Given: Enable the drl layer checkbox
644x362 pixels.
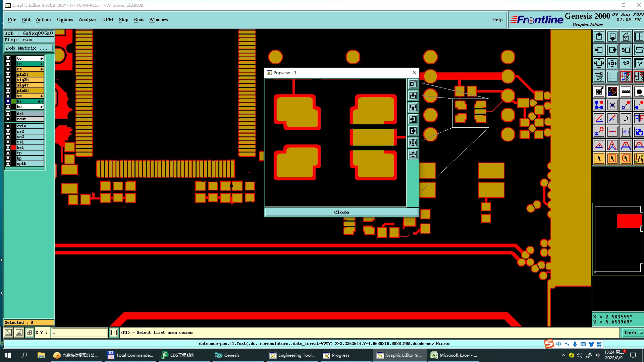Looking at the screenshot, I should 8,114.
